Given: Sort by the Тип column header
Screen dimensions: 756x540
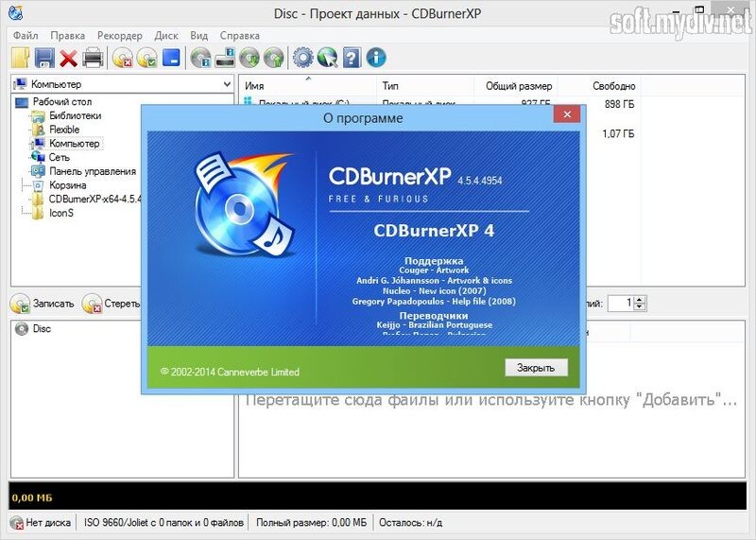Looking at the screenshot, I should click(x=424, y=86).
